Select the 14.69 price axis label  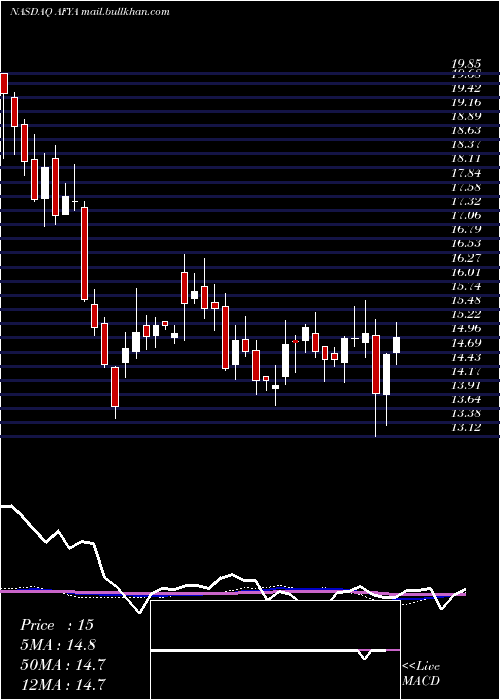(467, 342)
